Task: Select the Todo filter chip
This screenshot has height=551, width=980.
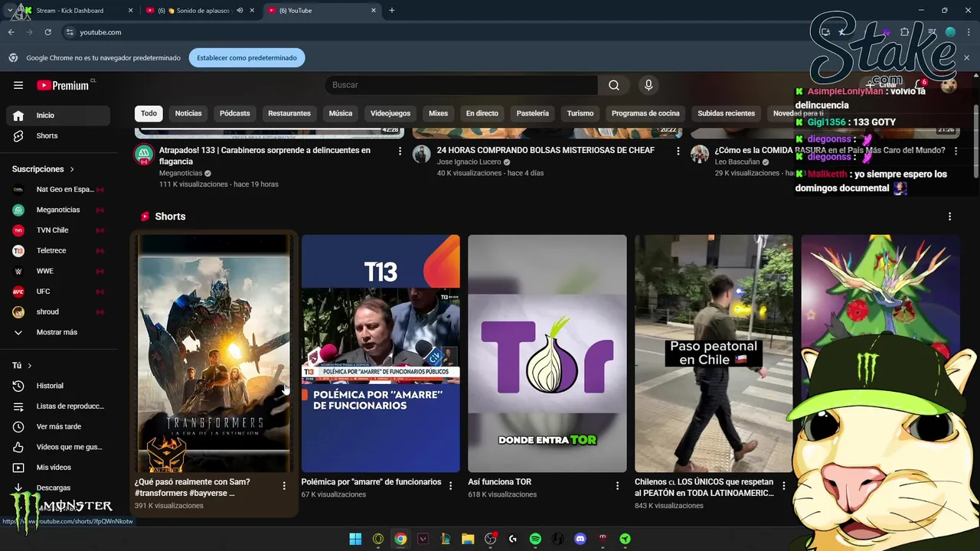Action: 149,113
